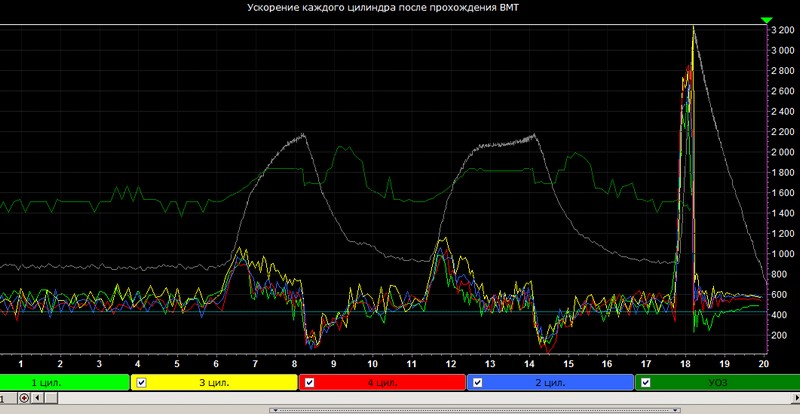Select the 3 цил. yellow legend label

pos(214,382)
